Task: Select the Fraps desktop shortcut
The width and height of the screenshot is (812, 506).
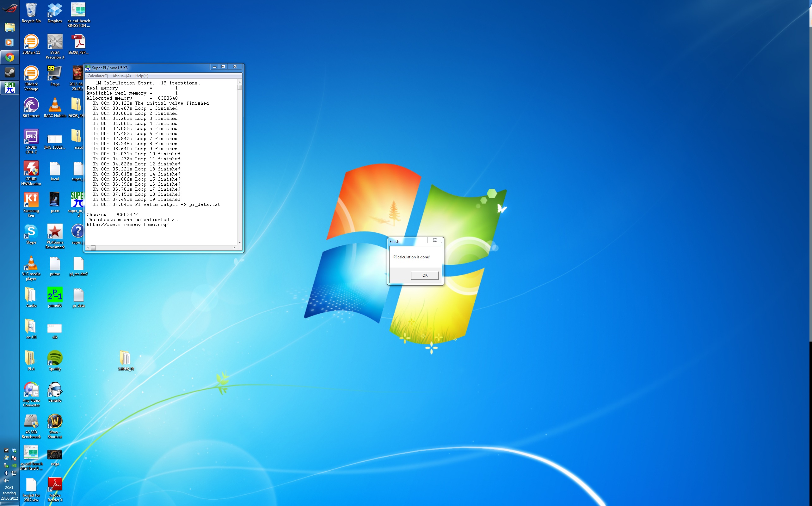Action: [55, 76]
